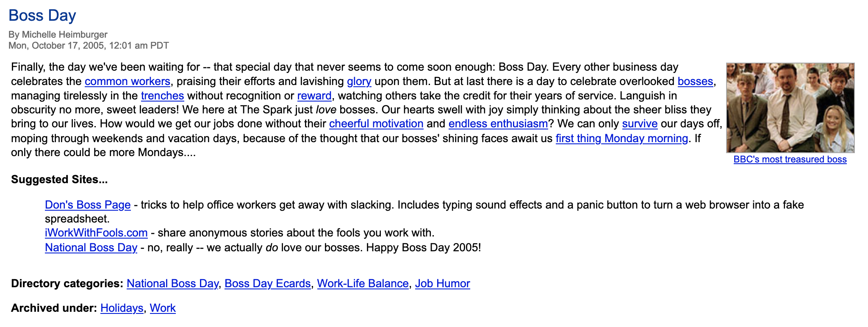Open the 'common workers' link

click(127, 81)
